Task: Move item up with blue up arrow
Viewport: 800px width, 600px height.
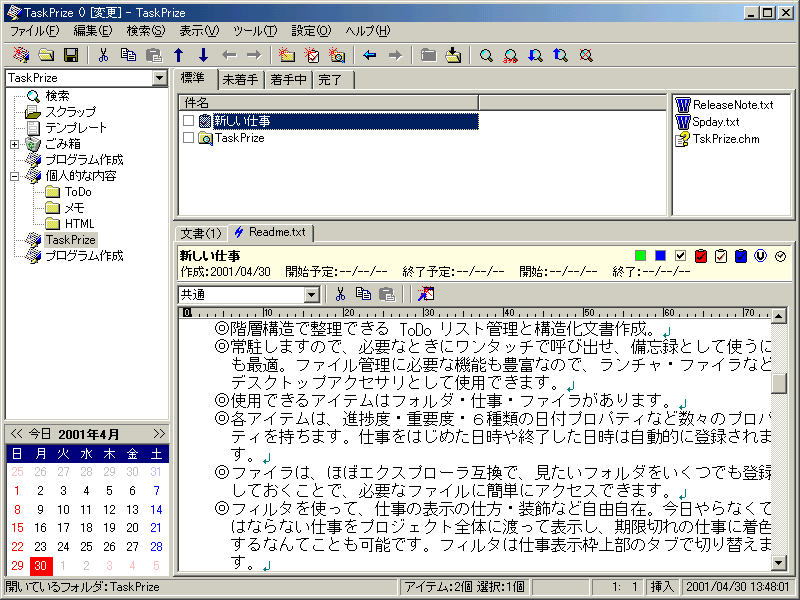Action: click(x=179, y=55)
